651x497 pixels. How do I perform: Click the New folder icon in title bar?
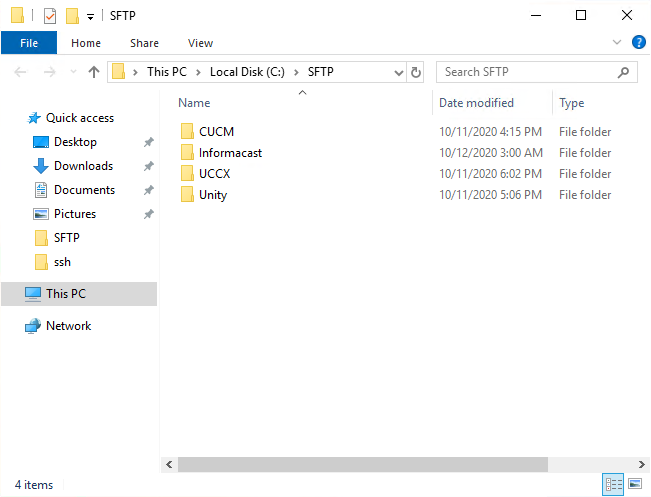pos(72,16)
